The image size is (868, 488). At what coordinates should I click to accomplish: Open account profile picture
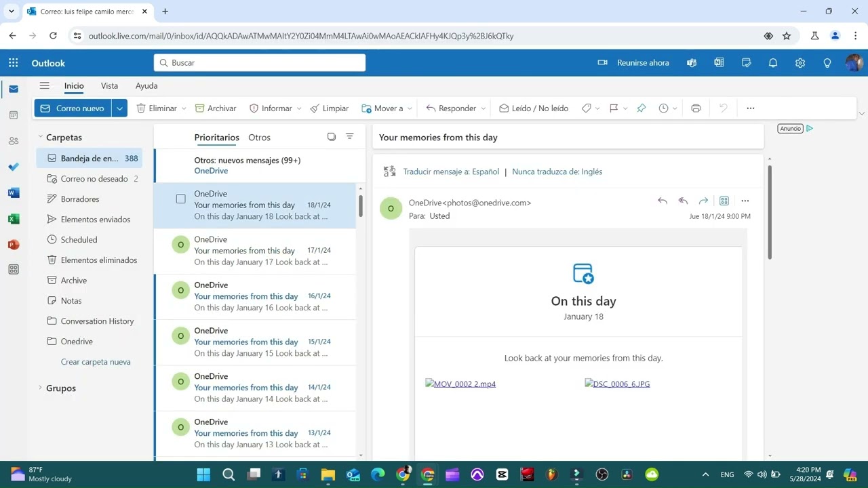(x=854, y=63)
